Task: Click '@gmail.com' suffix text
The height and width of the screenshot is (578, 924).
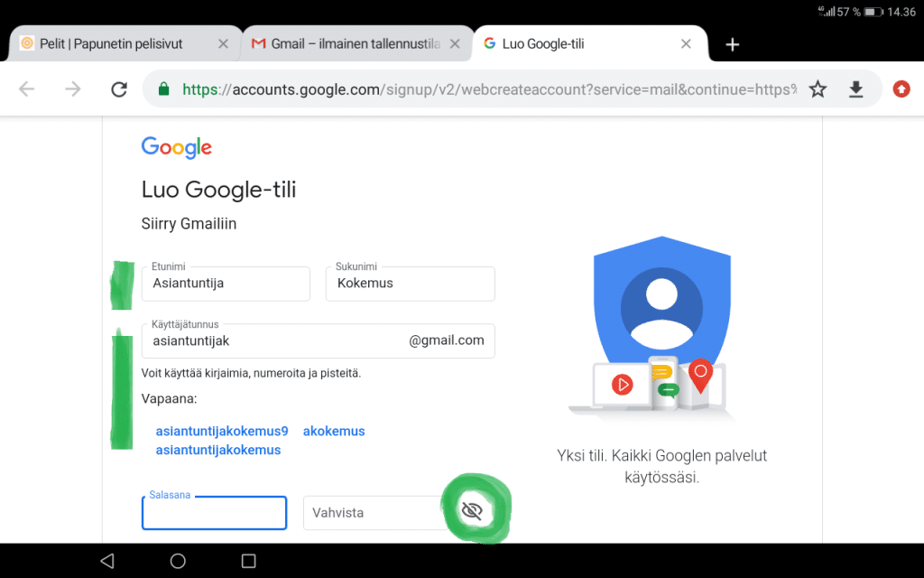Action: (x=446, y=340)
